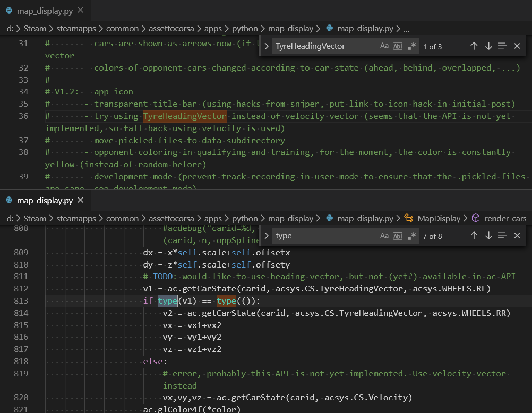Viewport: 532px width, 413px height.
Task: Click the second highlighted 'type' on line 813
Action: [226, 301]
